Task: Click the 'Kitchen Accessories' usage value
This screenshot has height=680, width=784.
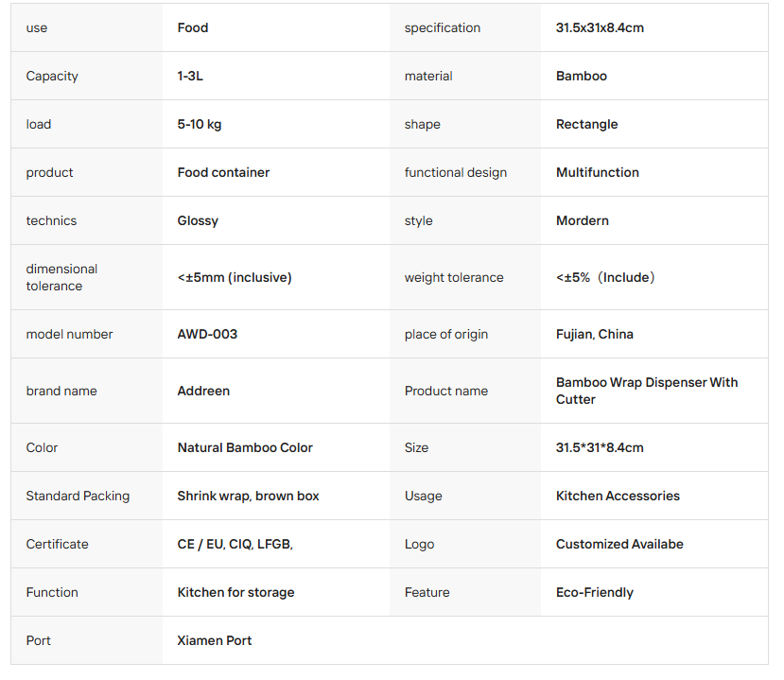Action: 618,496
